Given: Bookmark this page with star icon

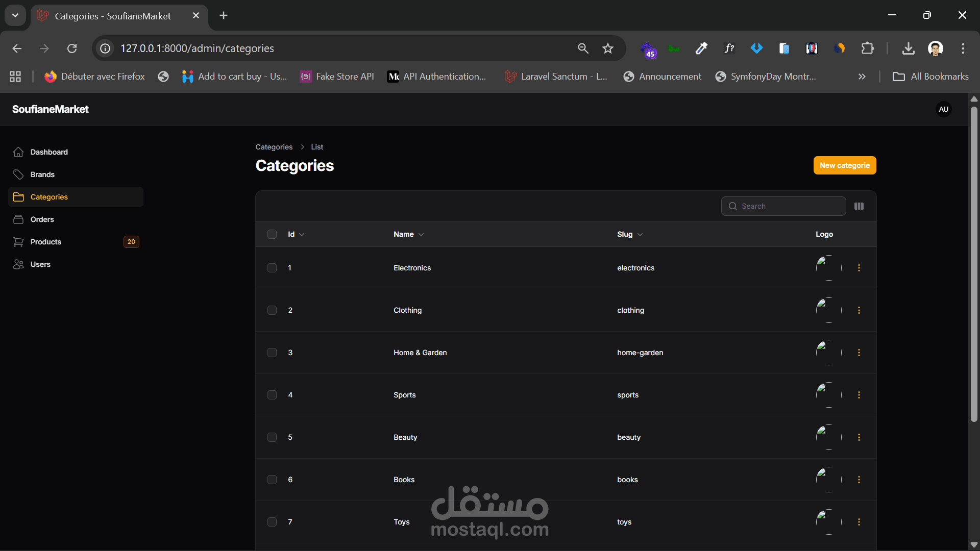Looking at the screenshot, I should pos(607,48).
